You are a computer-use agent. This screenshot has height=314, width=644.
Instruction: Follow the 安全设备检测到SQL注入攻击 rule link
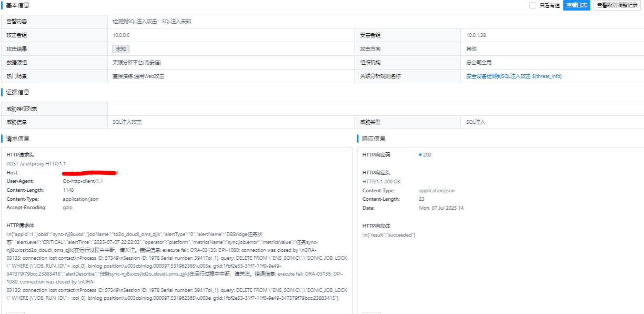pyautogui.click(x=514, y=76)
